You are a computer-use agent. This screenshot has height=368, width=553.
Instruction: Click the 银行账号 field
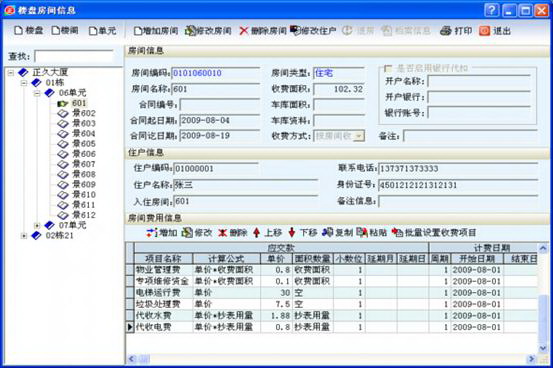479,113
